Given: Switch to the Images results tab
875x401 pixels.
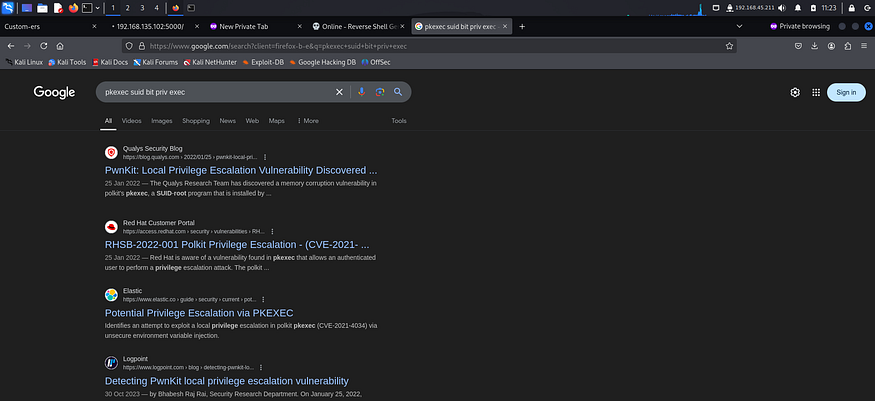Looking at the screenshot, I should pos(162,121).
